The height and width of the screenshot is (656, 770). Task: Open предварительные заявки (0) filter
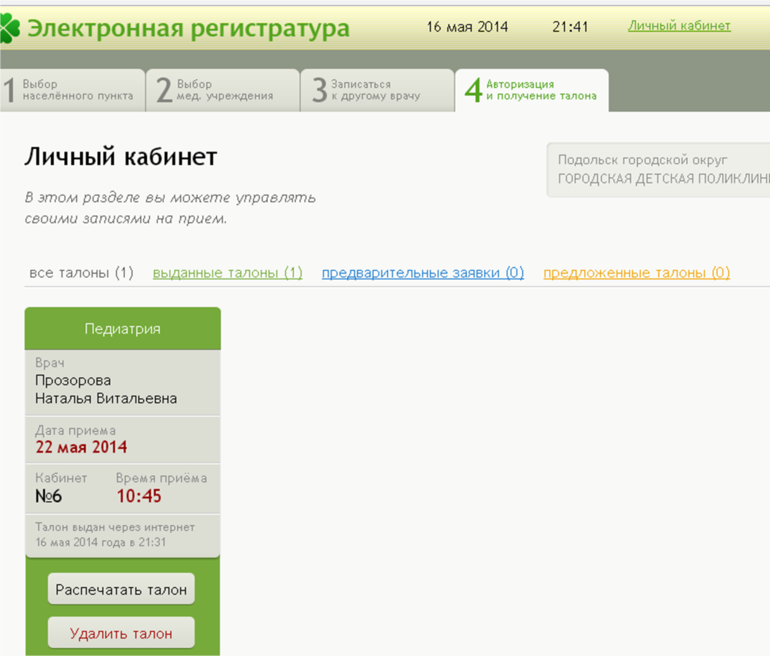point(423,273)
